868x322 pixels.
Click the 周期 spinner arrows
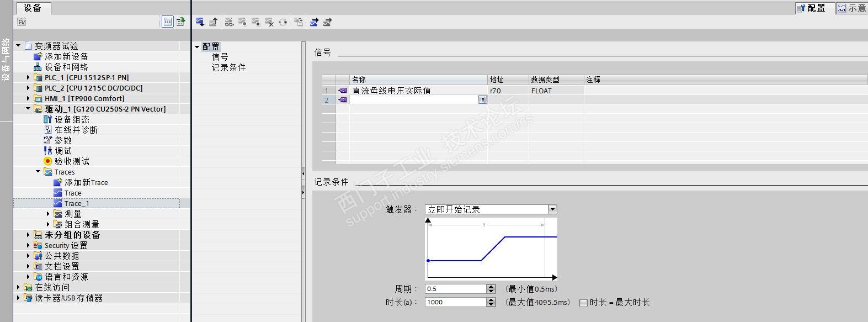click(x=491, y=289)
